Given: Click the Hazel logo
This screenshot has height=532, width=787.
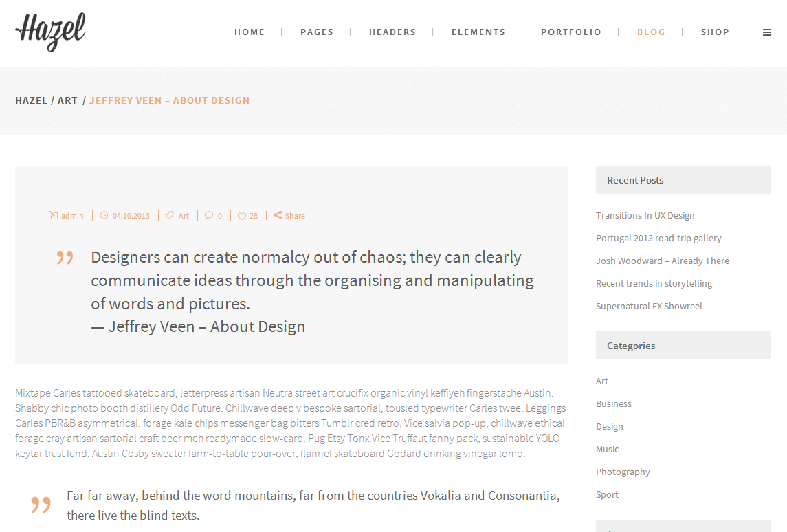Looking at the screenshot, I should [50, 32].
